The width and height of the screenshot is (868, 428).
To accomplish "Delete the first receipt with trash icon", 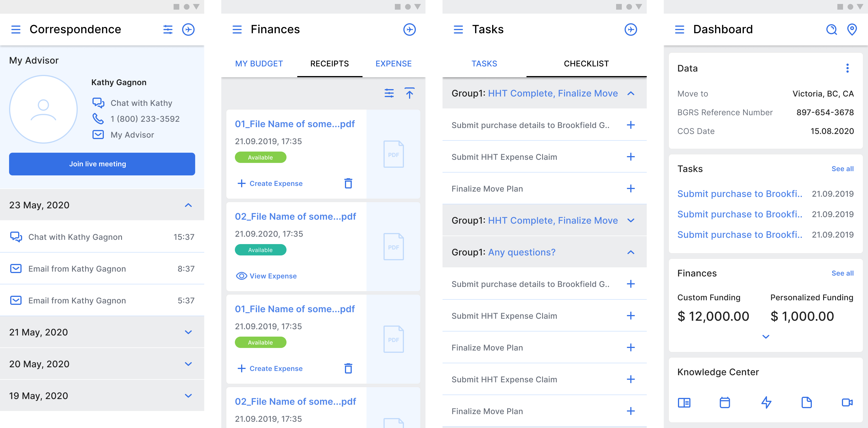I will 348,183.
